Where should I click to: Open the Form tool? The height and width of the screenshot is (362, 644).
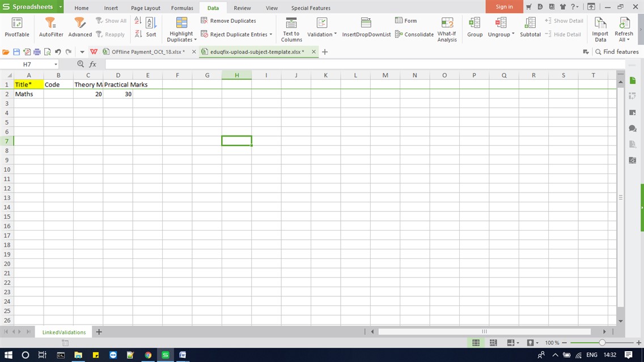point(406,20)
